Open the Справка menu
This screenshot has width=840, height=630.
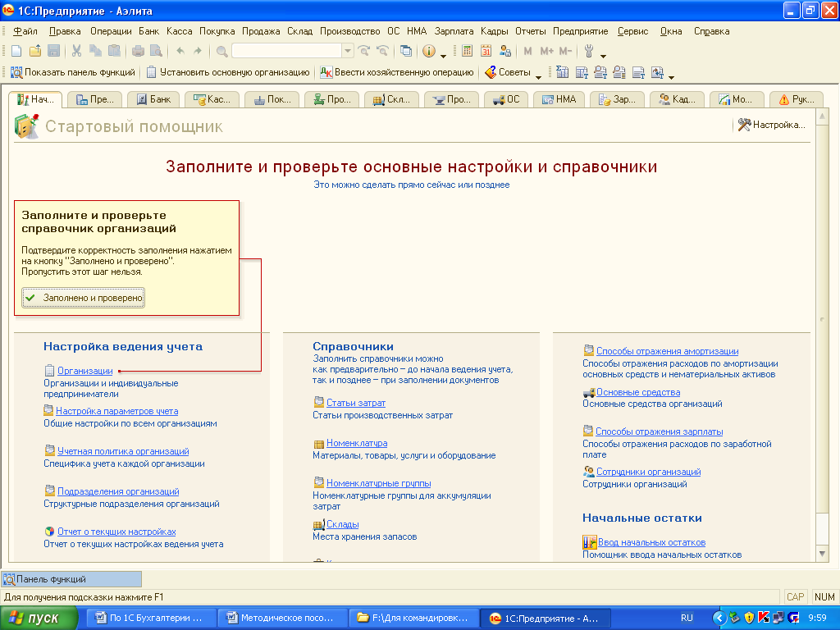point(711,31)
